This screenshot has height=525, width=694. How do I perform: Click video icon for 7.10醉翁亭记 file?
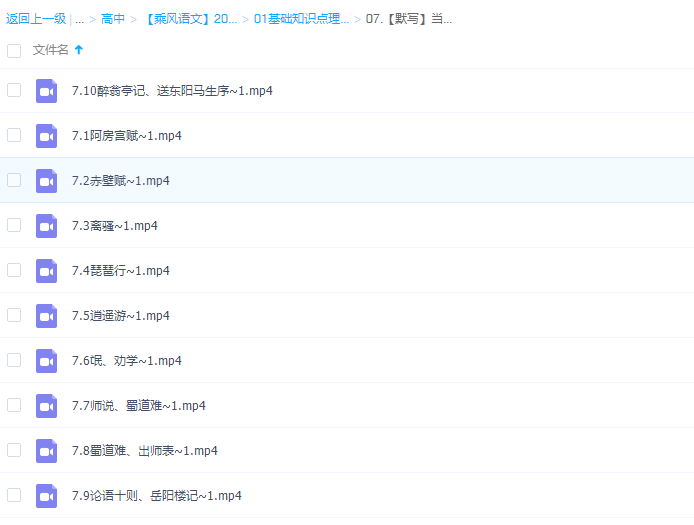click(x=46, y=91)
